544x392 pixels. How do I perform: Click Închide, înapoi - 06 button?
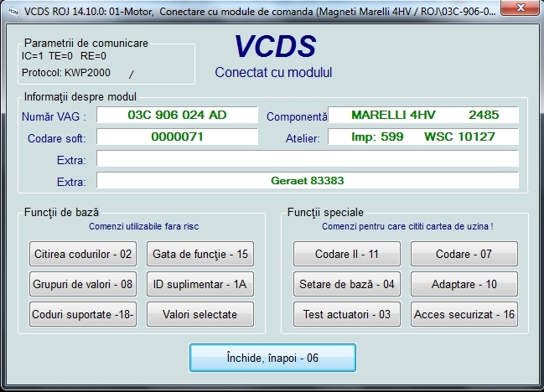(272, 358)
